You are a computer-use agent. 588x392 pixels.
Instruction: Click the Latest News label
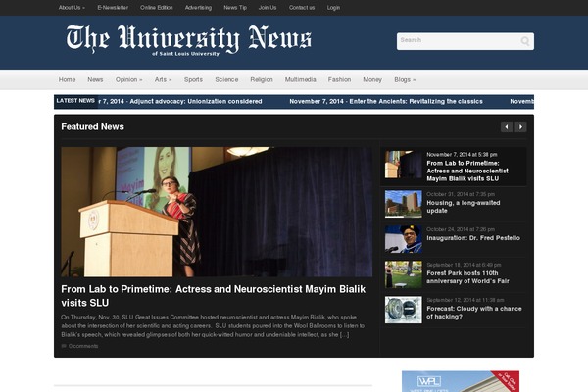point(75,101)
